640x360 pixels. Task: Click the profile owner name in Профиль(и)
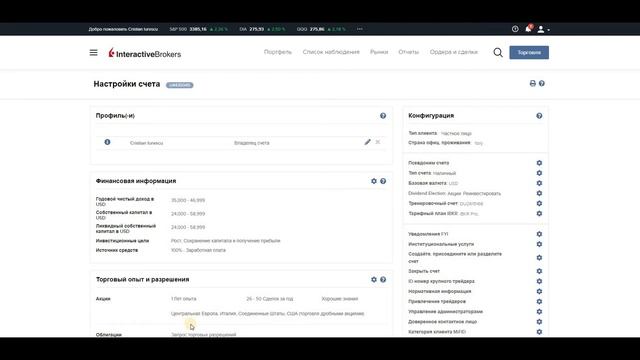(146, 143)
